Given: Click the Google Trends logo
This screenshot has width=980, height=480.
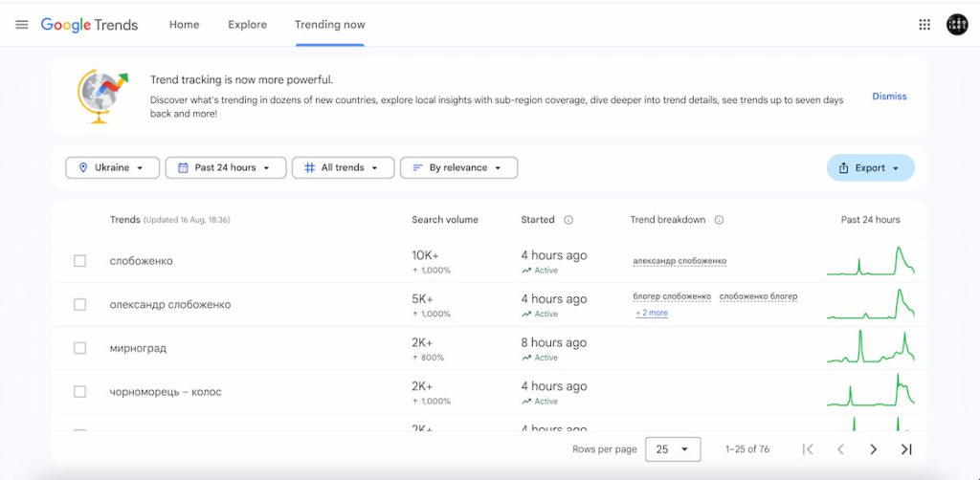Looking at the screenshot, I should coord(89,25).
